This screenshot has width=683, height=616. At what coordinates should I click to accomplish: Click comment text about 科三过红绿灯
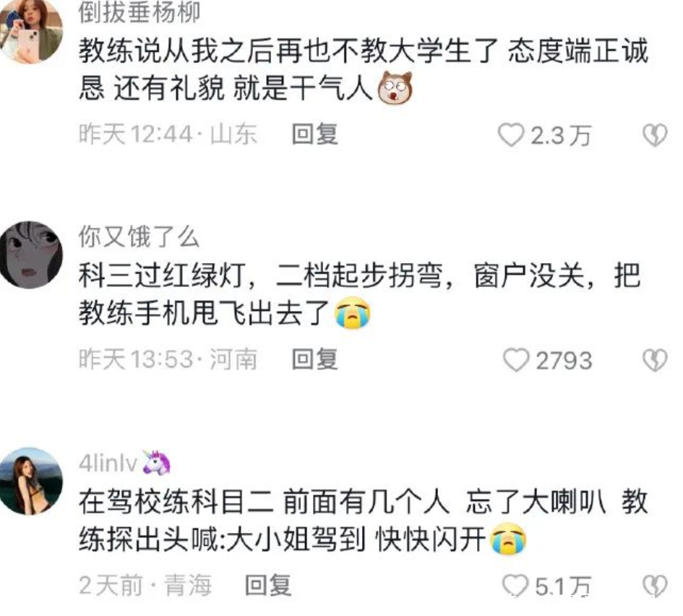pyautogui.click(x=360, y=294)
